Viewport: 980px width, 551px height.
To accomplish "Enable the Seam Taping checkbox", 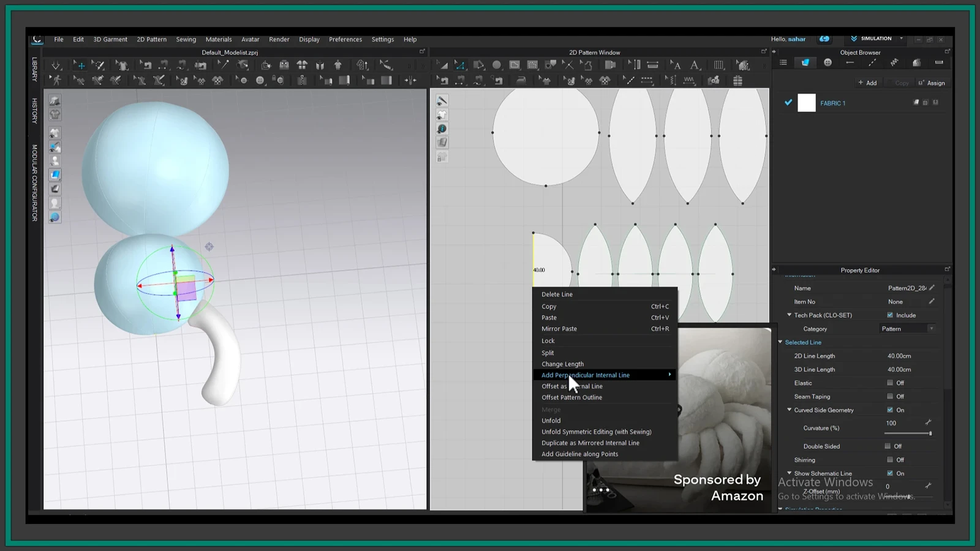I will click(890, 396).
